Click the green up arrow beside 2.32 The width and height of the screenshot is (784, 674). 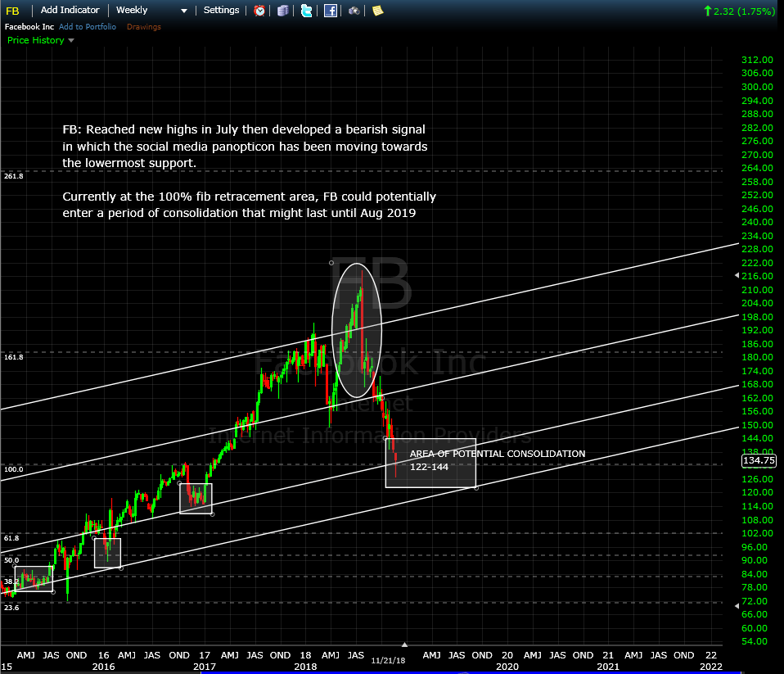tap(708, 11)
